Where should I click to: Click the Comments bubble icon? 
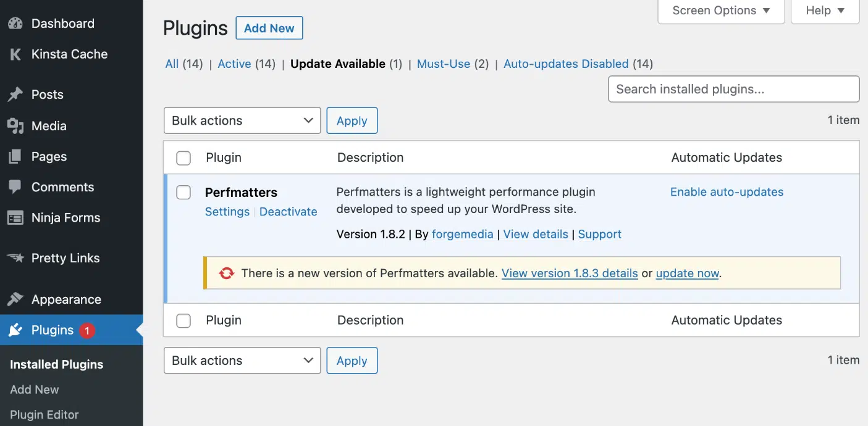[15, 186]
